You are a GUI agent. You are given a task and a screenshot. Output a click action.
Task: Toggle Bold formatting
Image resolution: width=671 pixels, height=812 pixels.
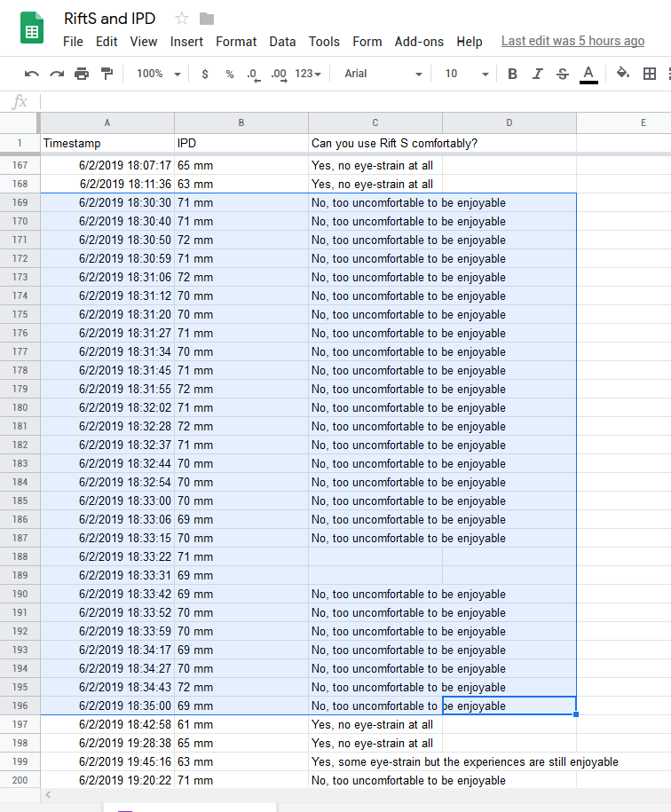[x=513, y=74]
